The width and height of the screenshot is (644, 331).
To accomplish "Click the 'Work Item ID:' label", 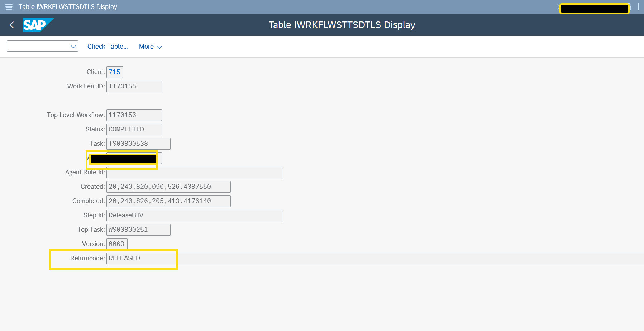I will click(86, 86).
